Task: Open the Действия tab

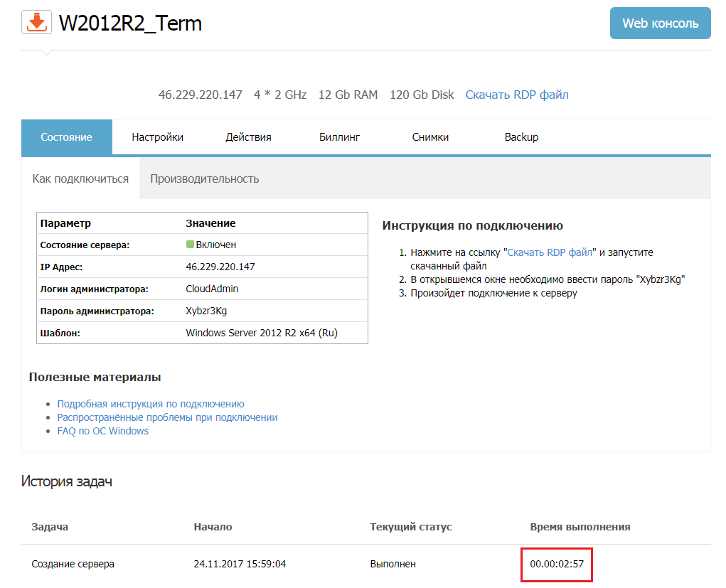Action: click(248, 137)
